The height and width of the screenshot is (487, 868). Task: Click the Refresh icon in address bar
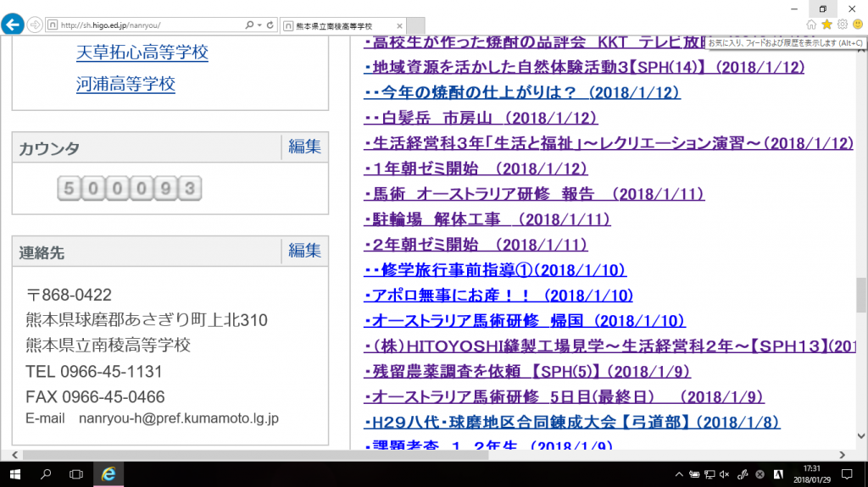270,25
